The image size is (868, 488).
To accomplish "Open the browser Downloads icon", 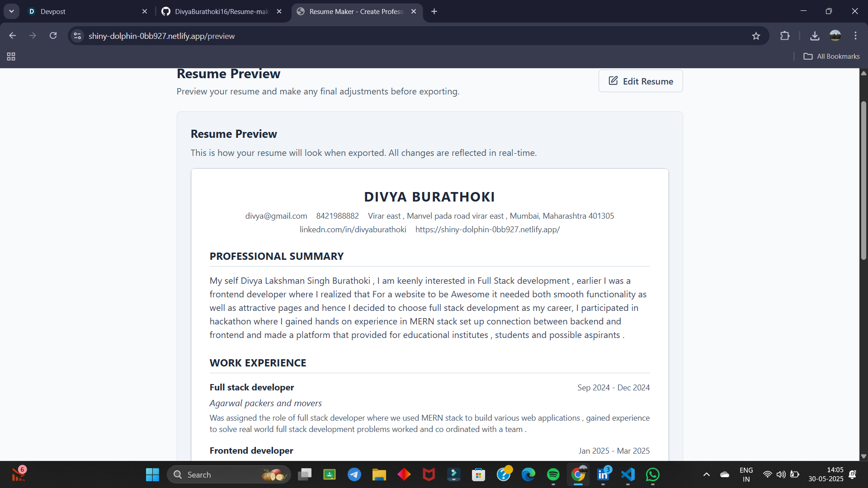I will tap(815, 36).
